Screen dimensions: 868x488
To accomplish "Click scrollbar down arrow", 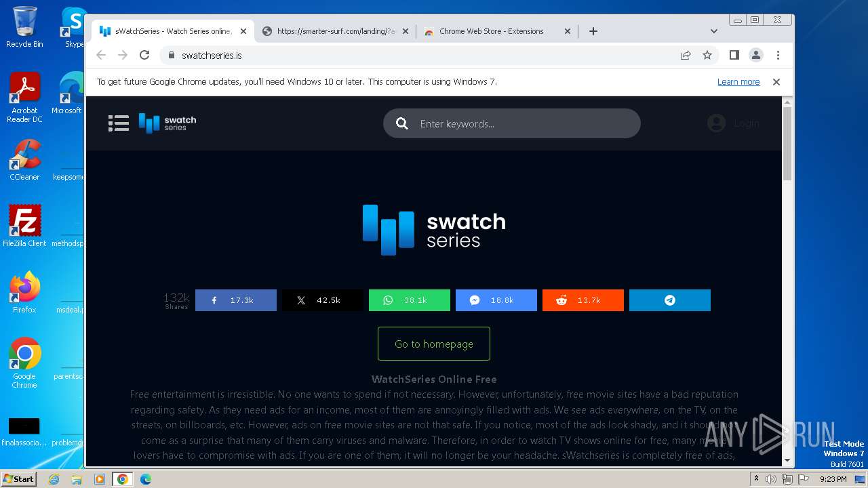I will (x=787, y=460).
